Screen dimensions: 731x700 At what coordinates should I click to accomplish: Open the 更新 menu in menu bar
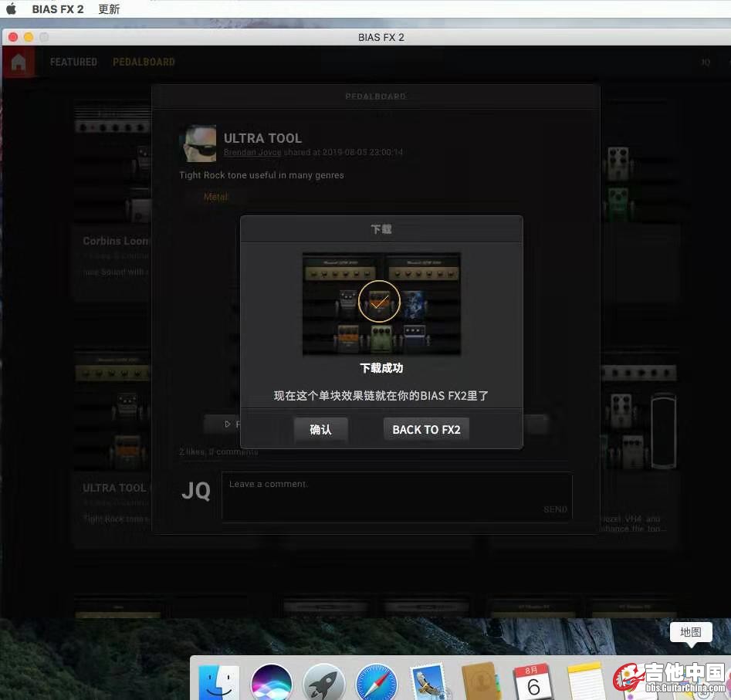coord(110,9)
